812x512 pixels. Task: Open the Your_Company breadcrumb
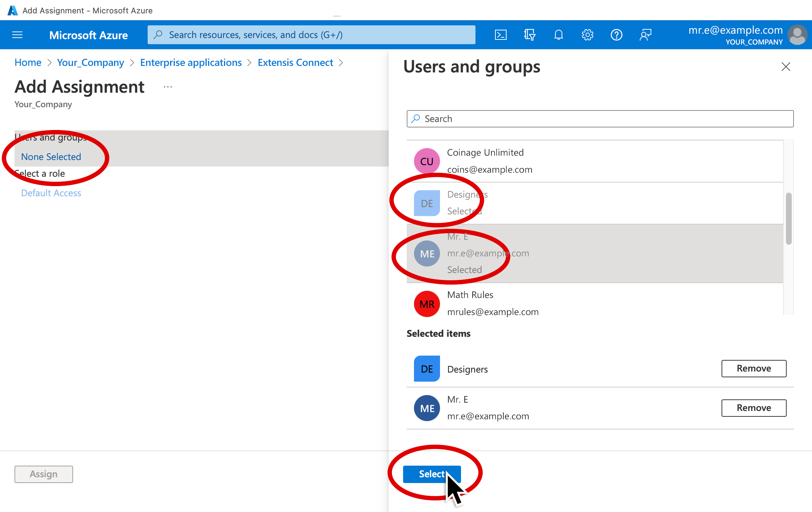[x=90, y=62]
